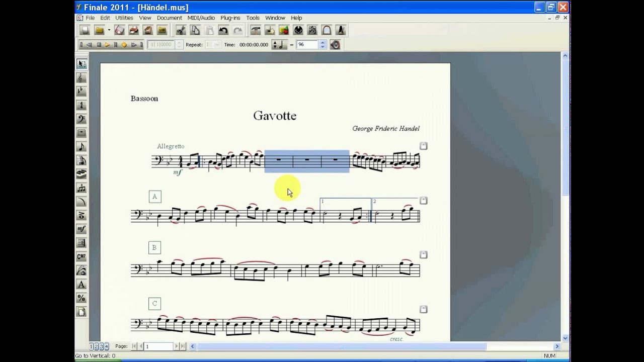
Task: Click the round MIDI connector icon
Action: (298, 31)
